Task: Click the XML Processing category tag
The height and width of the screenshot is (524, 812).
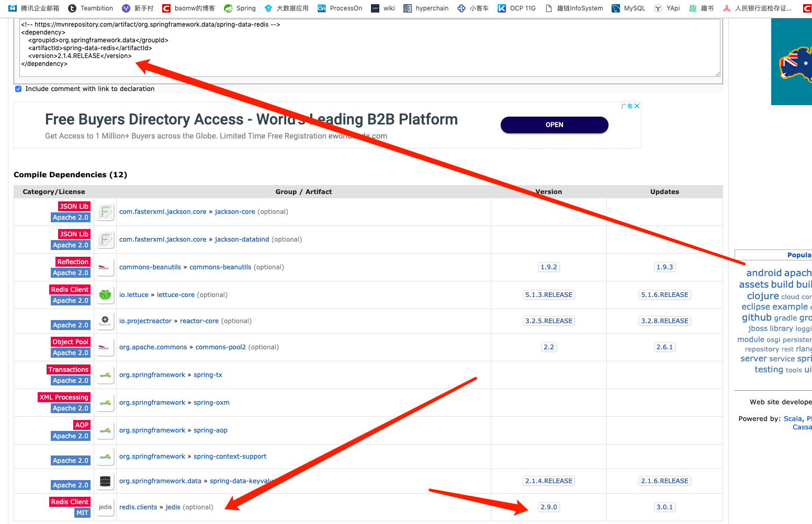Action: (x=64, y=397)
